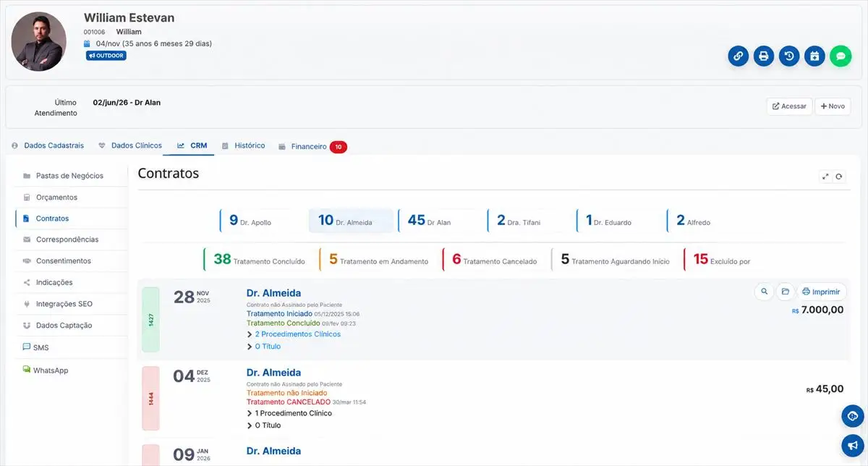Screen dimensions: 868x466
Task: Expand 1 Procedimento Clínico
Action: (289, 413)
